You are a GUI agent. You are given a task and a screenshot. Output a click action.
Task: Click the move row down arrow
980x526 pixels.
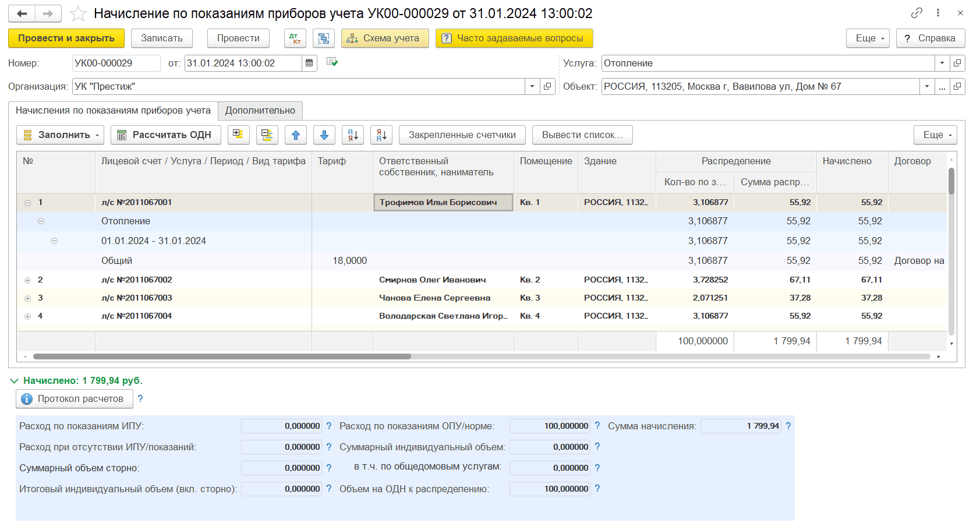click(x=324, y=135)
